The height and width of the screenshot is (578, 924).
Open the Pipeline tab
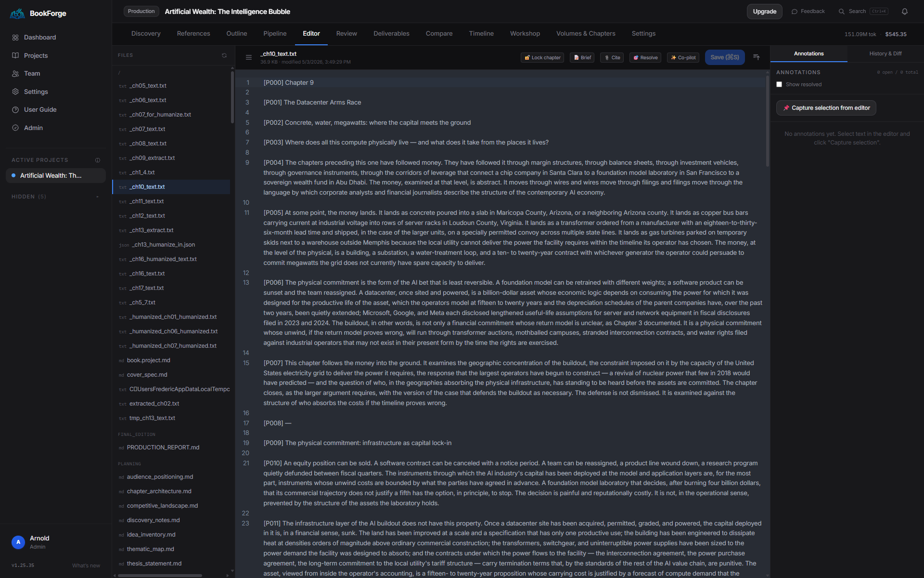[275, 34]
